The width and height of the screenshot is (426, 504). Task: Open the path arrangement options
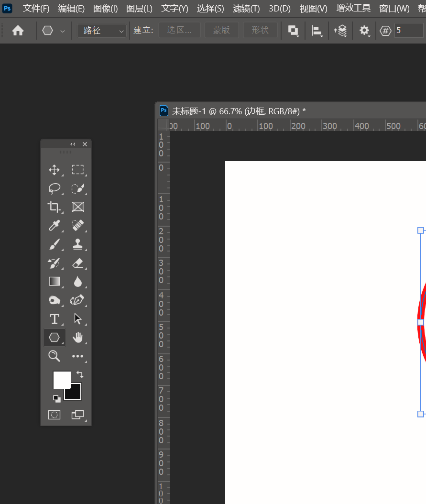(x=340, y=31)
